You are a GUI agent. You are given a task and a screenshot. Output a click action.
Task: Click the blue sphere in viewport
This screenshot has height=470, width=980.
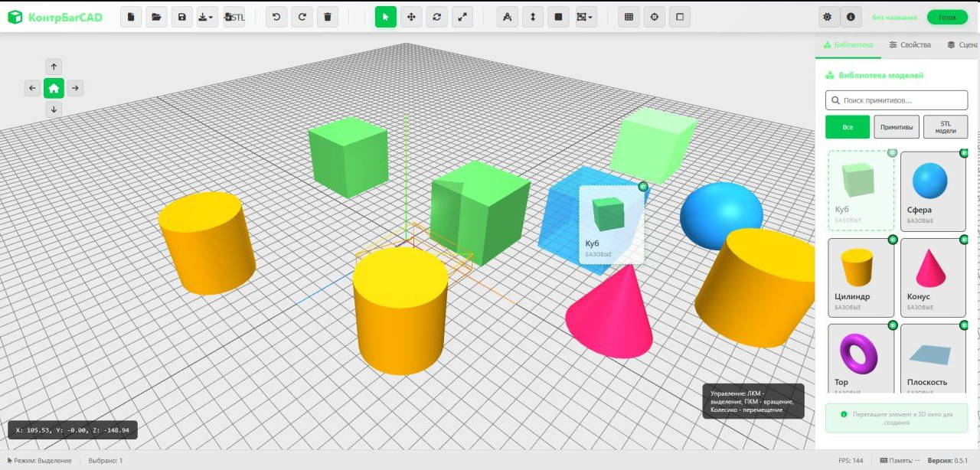coord(721,213)
